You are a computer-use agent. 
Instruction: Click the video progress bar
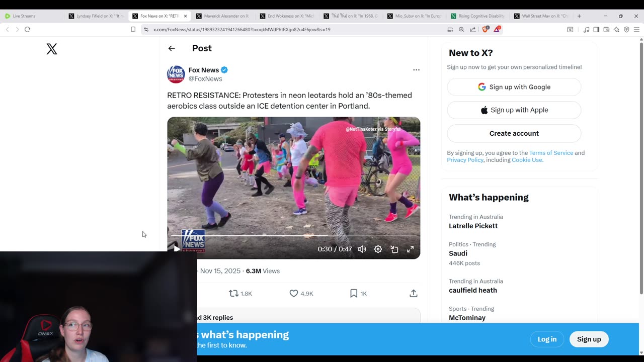[294, 235]
